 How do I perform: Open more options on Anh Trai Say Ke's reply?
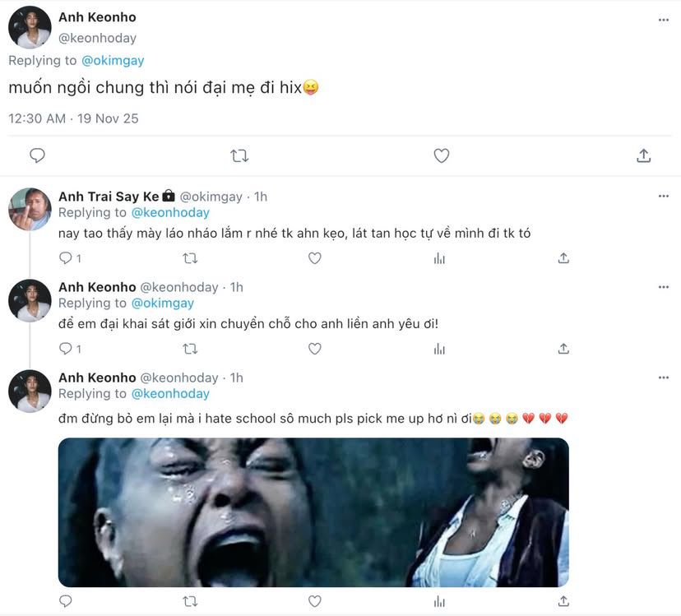click(x=664, y=197)
